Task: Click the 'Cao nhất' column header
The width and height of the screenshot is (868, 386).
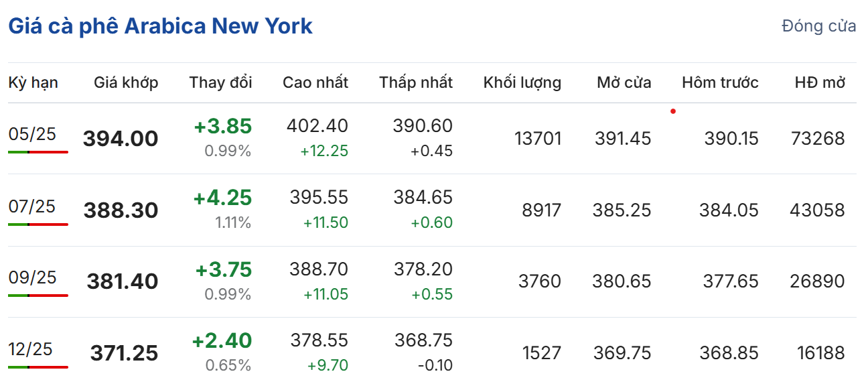Action: (315, 82)
